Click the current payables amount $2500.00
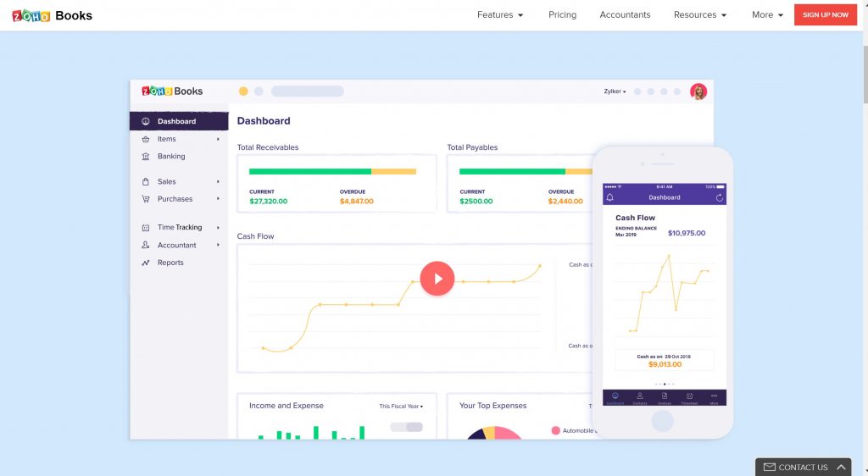The height and width of the screenshot is (476, 868). (x=476, y=202)
